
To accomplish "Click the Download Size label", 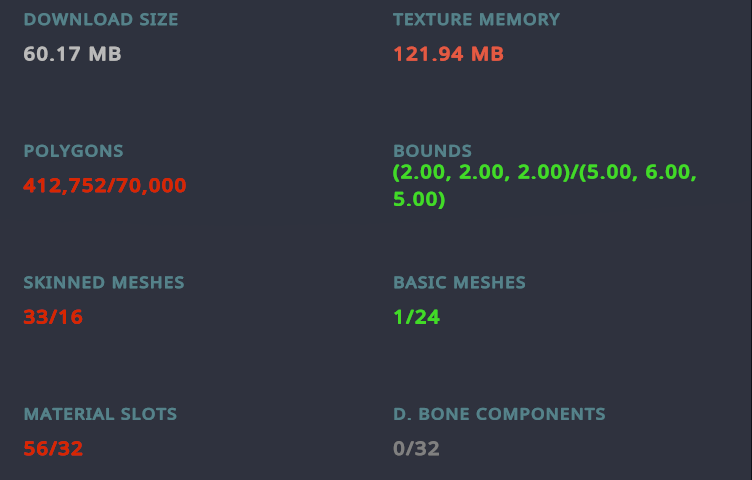I will (101, 20).
